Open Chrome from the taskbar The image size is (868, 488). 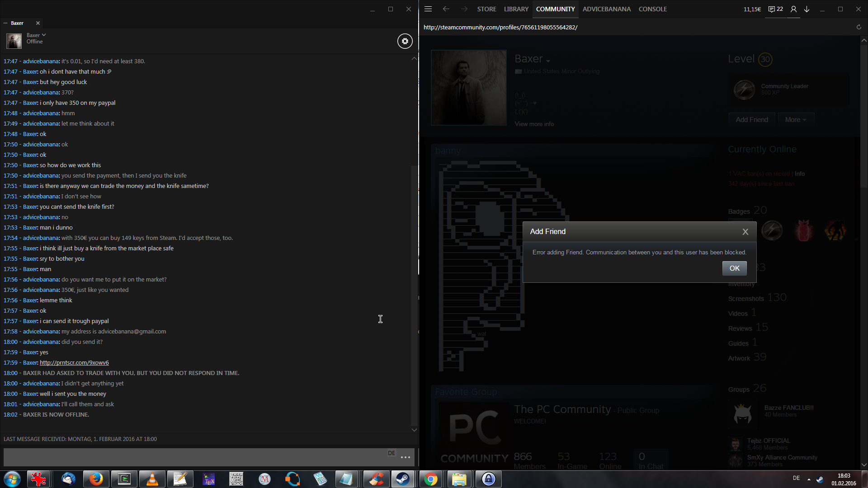coord(431,479)
